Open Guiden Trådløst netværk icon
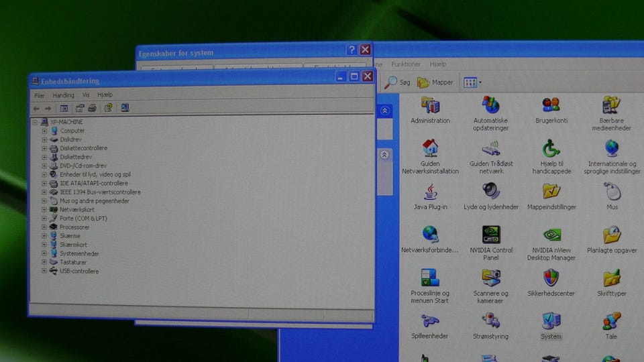Image resolution: width=644 pixels, height=362 pixels. click(x=491, y=148)
